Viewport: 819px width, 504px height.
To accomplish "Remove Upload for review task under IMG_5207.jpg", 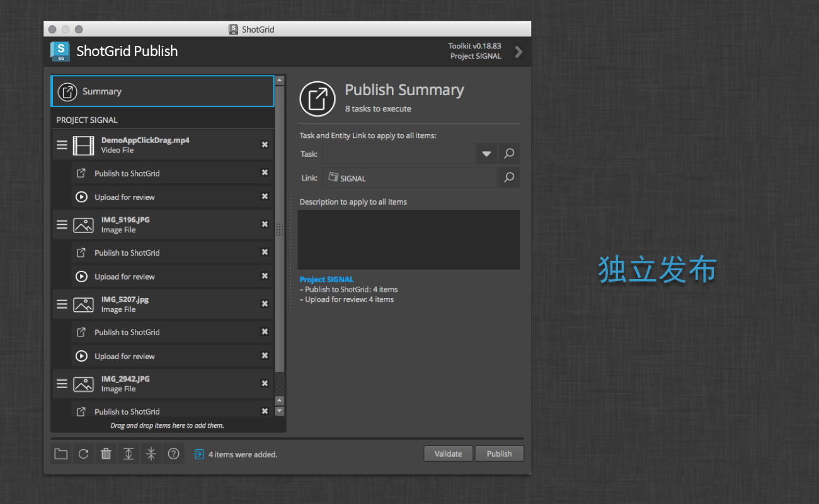I will [x=265, y=355].
